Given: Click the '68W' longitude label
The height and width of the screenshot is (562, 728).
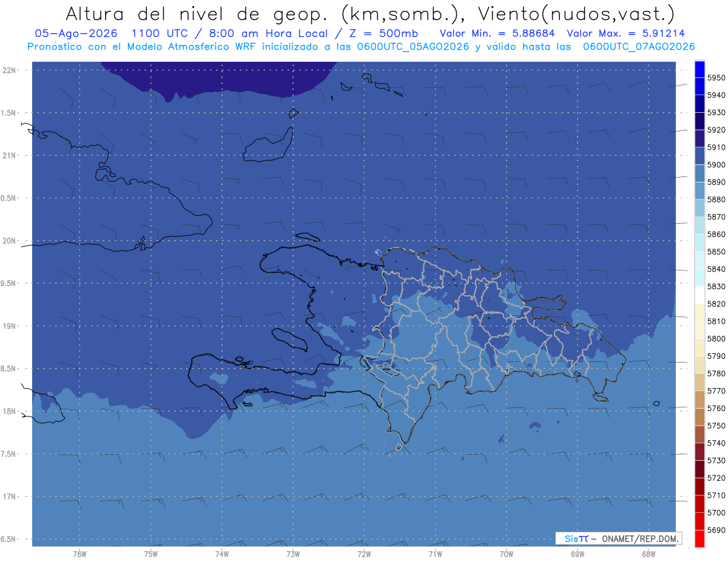Looking at the screenshot, I should pyautogui.click(x=649, y=554).
